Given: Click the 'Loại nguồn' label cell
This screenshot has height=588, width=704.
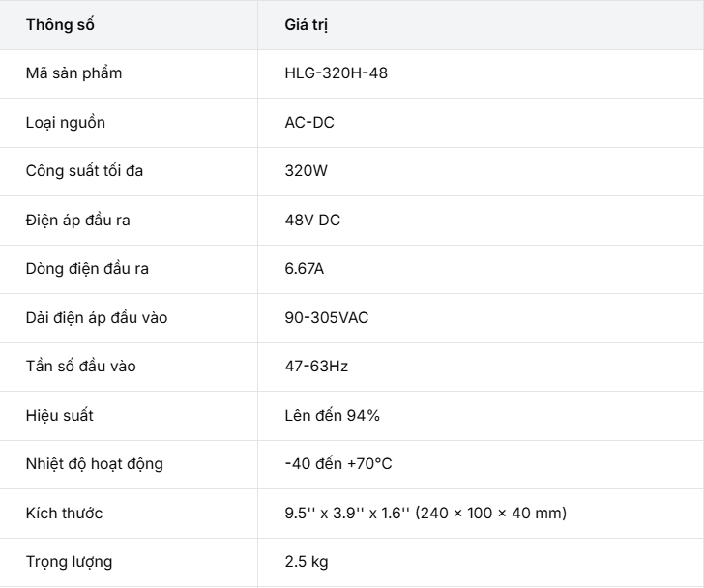Looking at the screenshot, I should pyautogui.click(x=66, y=123).
